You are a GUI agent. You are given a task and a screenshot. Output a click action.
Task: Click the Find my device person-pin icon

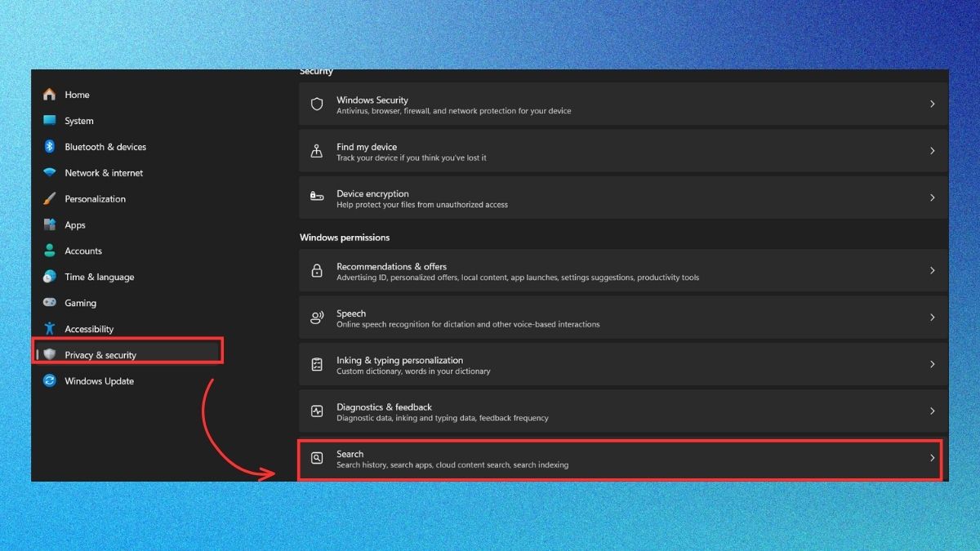[x=317, y=152]
